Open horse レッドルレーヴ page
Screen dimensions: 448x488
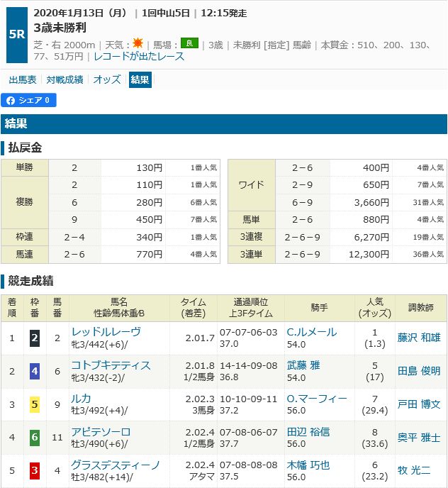106,332
